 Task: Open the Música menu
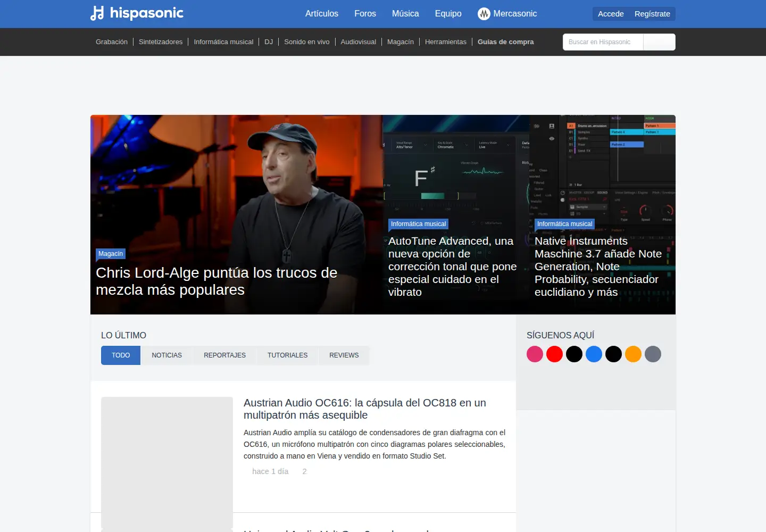[x=405, y=14]
